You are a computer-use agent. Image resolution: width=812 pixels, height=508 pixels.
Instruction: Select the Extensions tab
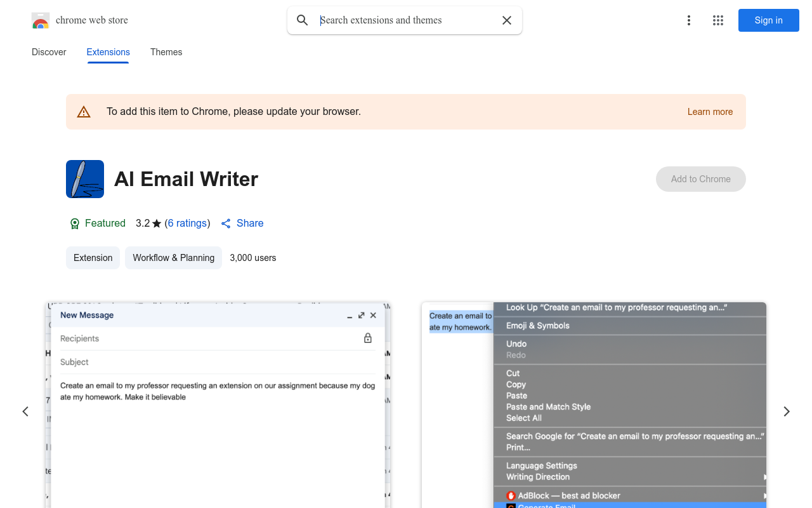(108, 52)
